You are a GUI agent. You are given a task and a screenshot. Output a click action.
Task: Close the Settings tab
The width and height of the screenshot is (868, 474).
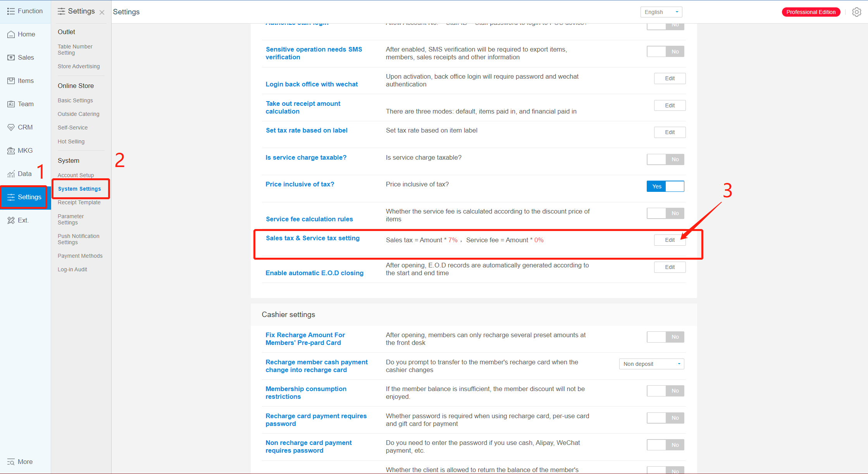102,12
